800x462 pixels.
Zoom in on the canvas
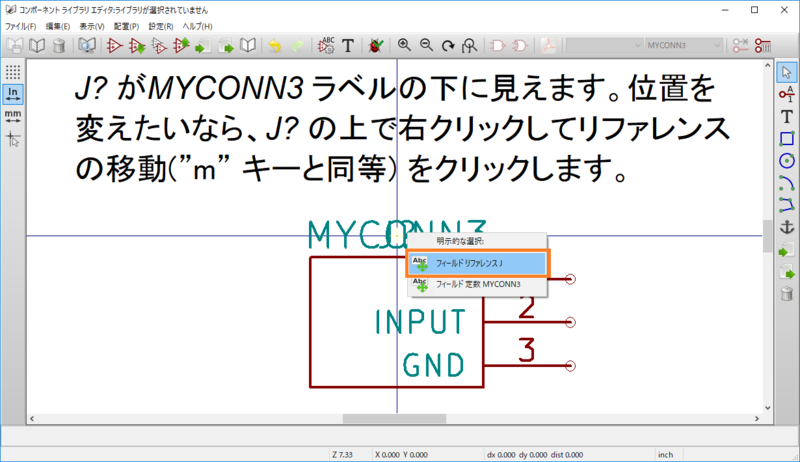404,45
